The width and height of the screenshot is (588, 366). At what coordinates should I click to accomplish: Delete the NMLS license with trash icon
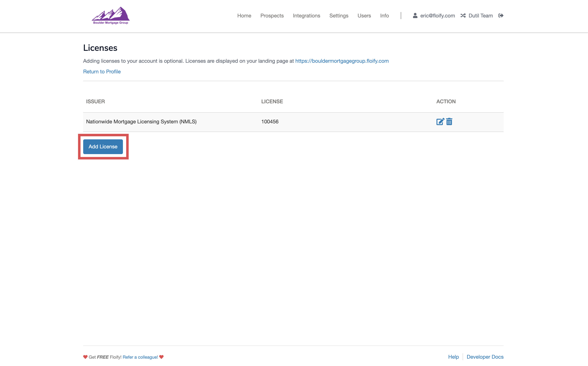(x=449, y=122)
